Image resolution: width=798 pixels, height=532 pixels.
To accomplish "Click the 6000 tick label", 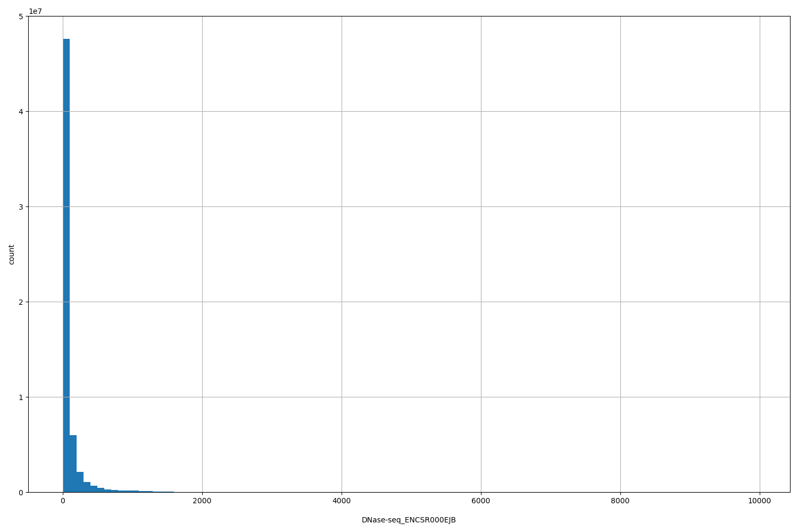I will click(x=481, y=501).
